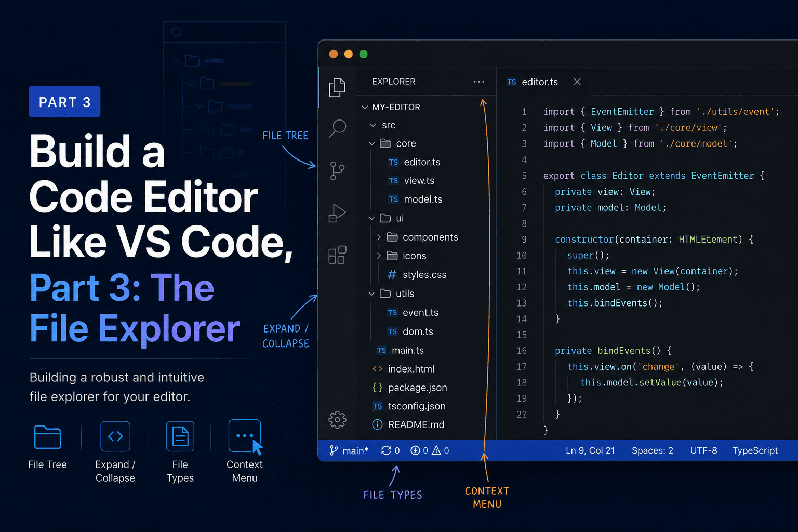Click the EXPLORER panel title
This screenshot has width=798, height=532.
click(x=394, y=82)
